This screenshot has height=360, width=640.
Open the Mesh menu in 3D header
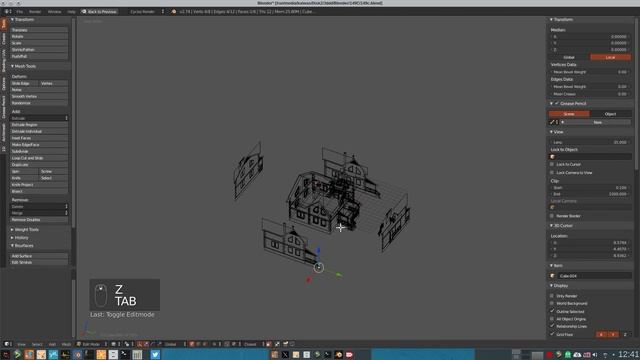(66, 344)
